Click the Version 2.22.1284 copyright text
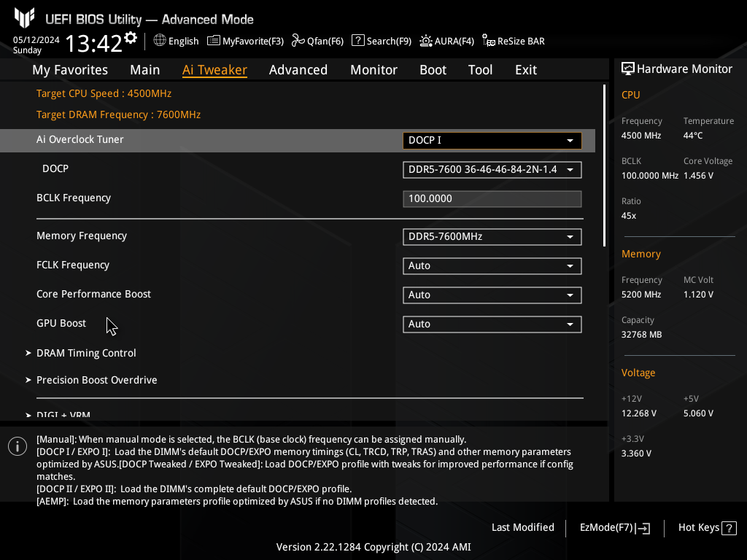This screenshot has height=560, width=747. (x=373, y=547)
